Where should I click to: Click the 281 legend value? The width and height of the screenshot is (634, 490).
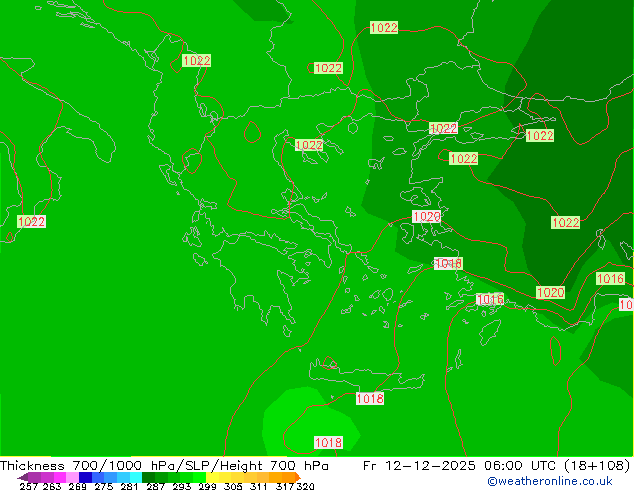point(129,486)
